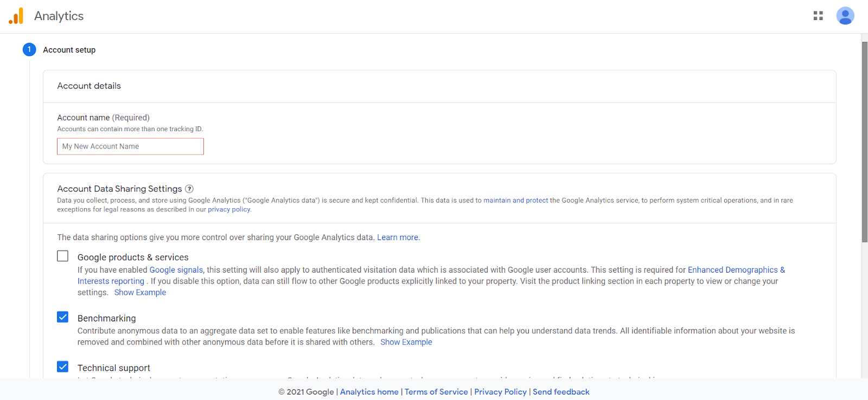Open Privacy Policy footer link
The width and height of the screenshot is (868, 400).
(500, 392)
